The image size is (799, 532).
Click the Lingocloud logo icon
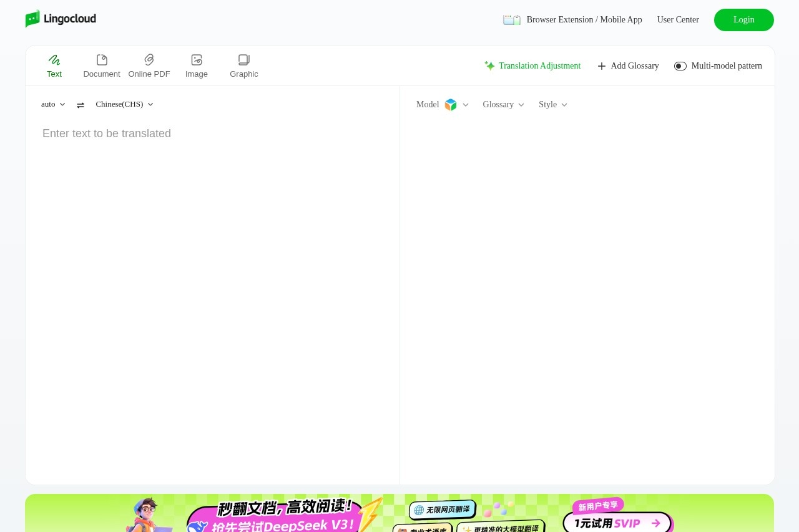(33, 19)
